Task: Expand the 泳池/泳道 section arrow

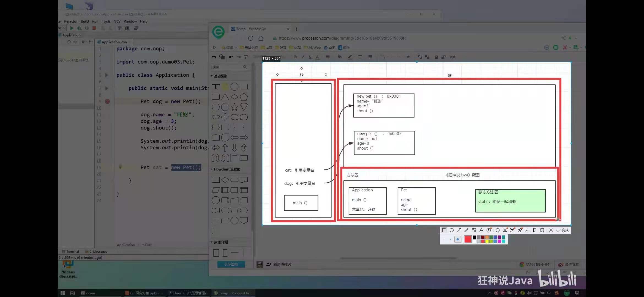Action: pos(212,242)
